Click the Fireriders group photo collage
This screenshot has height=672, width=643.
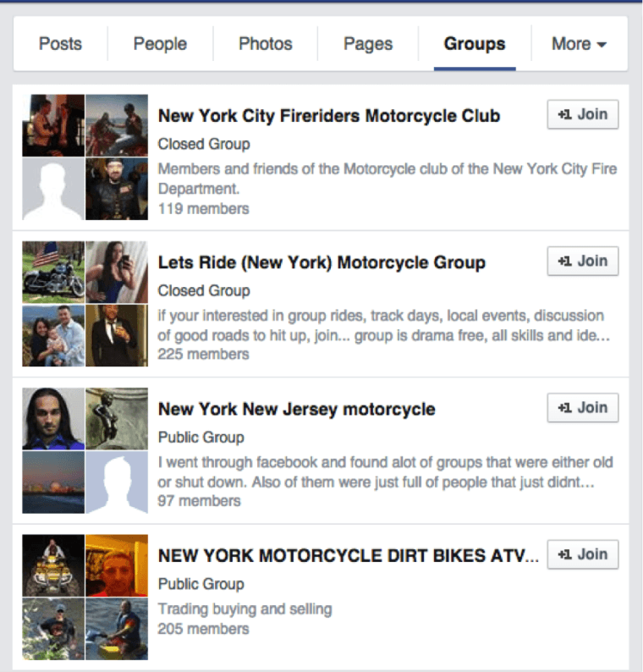point(85,157)
